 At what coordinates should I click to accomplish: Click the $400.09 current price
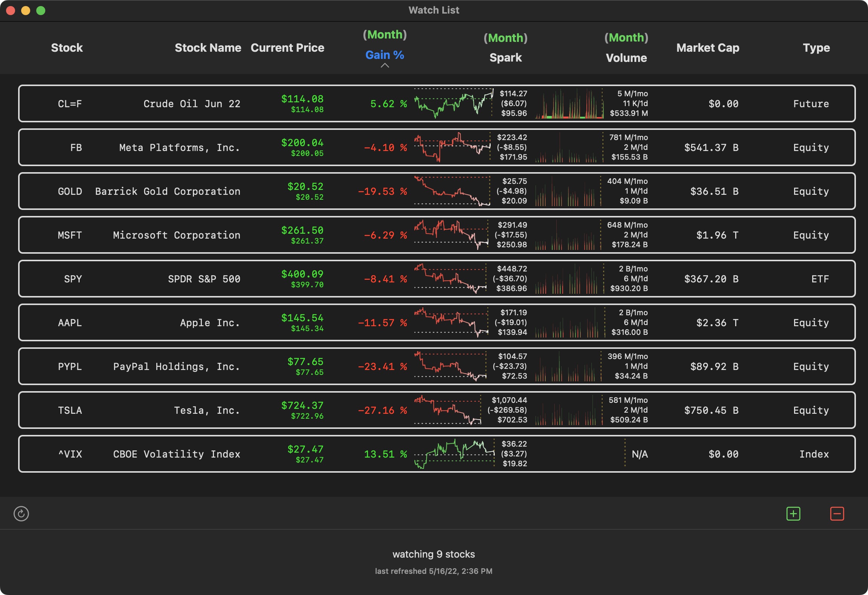[302, 274]
